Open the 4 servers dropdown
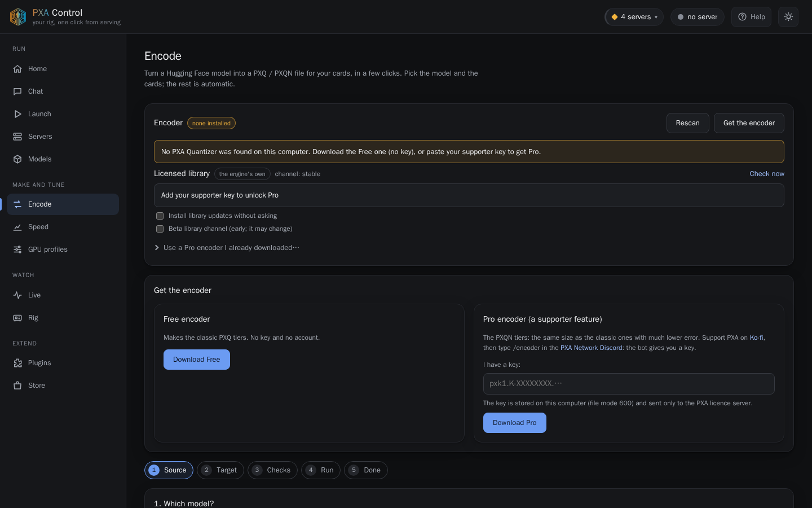812x508 pixels. pyautogui.click(x=634, y=17)
